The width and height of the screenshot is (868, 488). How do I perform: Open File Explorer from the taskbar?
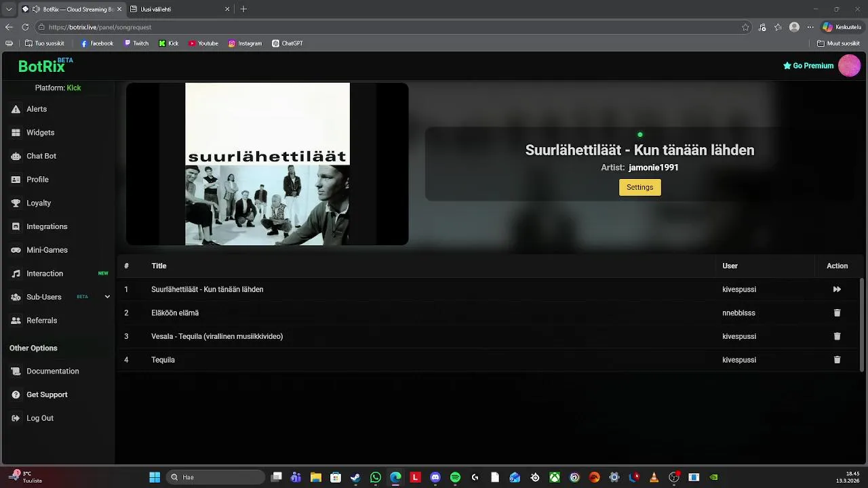point(315,477)
